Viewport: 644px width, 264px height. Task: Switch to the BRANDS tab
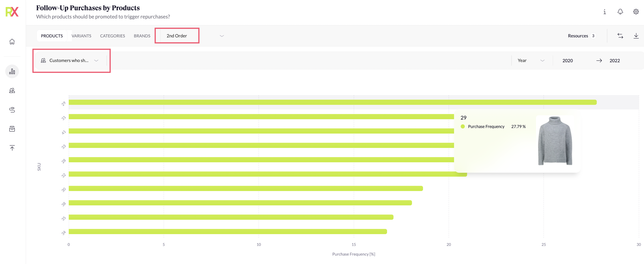tap(142, 36)
